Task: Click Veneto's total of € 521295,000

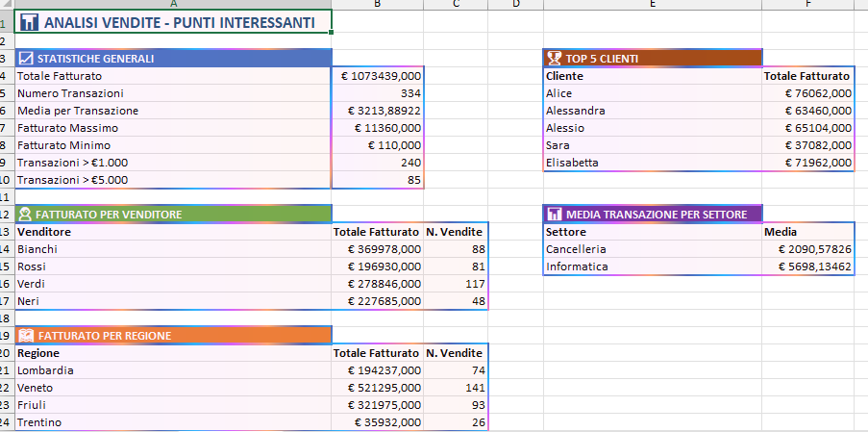Action: click(377, 388)
